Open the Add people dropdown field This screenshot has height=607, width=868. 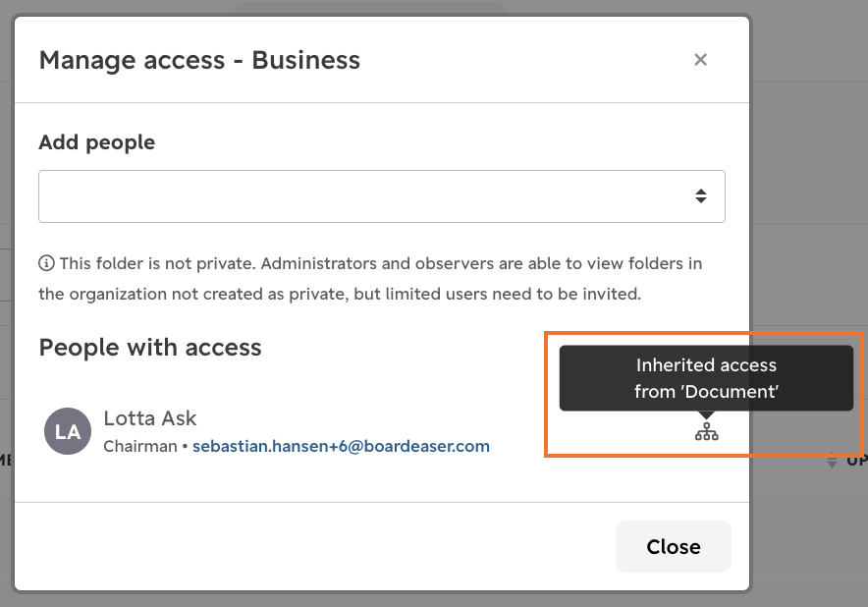point(381,196)
